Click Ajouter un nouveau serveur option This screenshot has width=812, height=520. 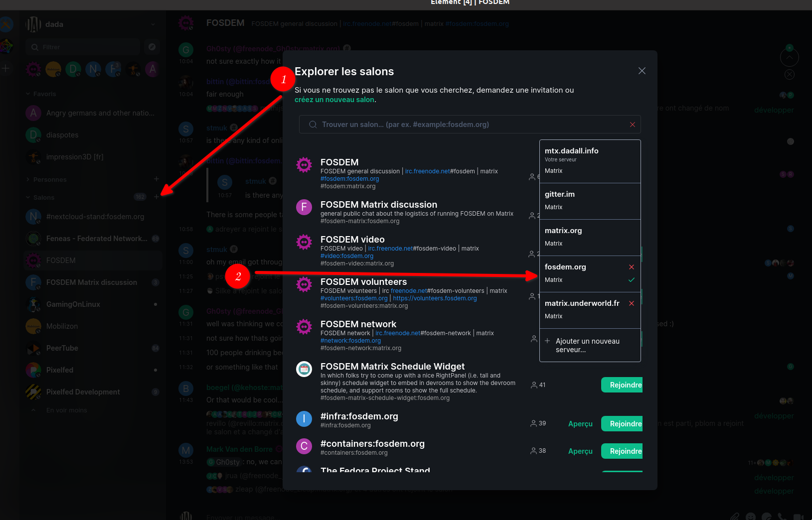590,345
